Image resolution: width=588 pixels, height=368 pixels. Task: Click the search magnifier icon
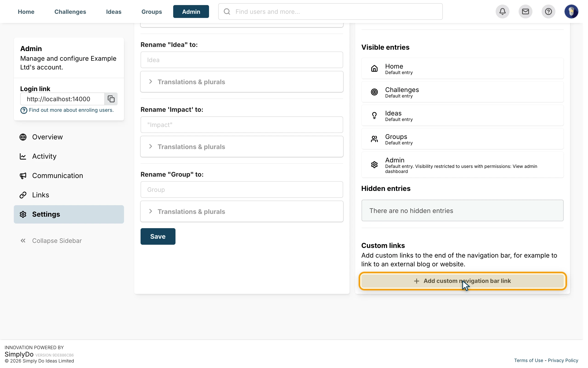pyautogui.click(x=227, y=11)
